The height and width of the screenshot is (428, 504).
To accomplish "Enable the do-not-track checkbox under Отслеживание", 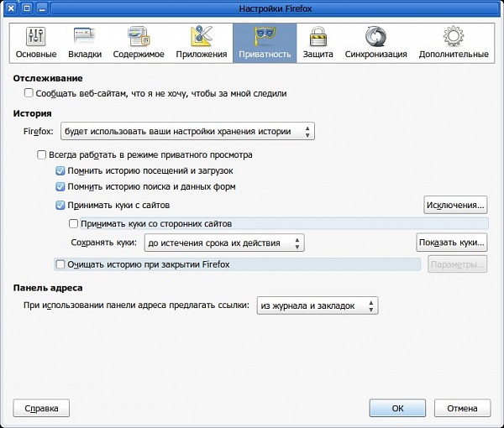I will click(x=29, y=94).
